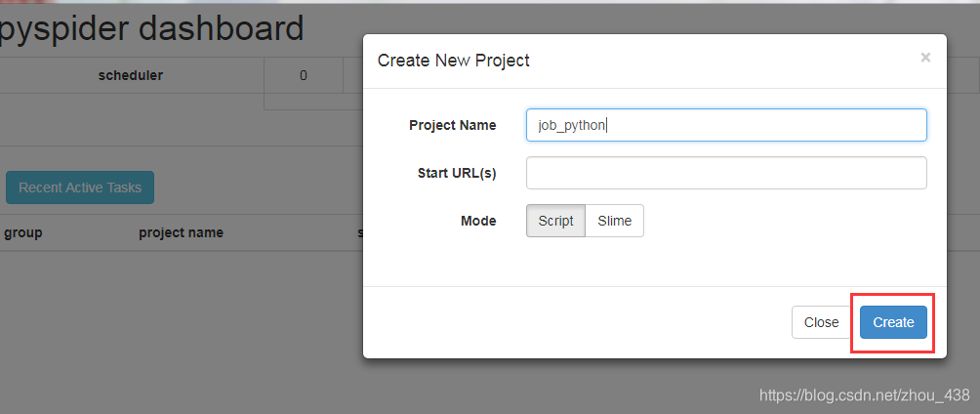Focus the Project Name input field
The height and width of the screenshot is (414, 980).
726,125
